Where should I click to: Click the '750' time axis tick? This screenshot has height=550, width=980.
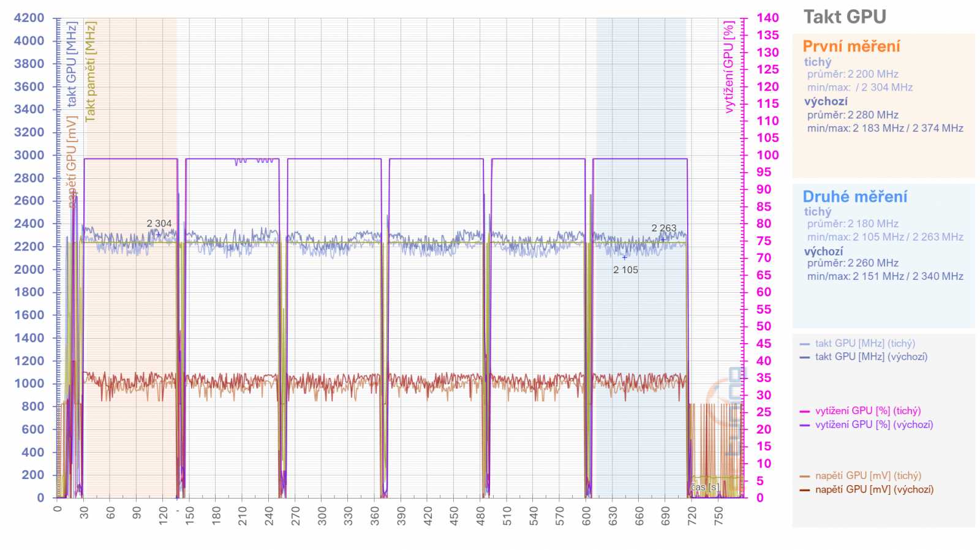pos(718,515)
